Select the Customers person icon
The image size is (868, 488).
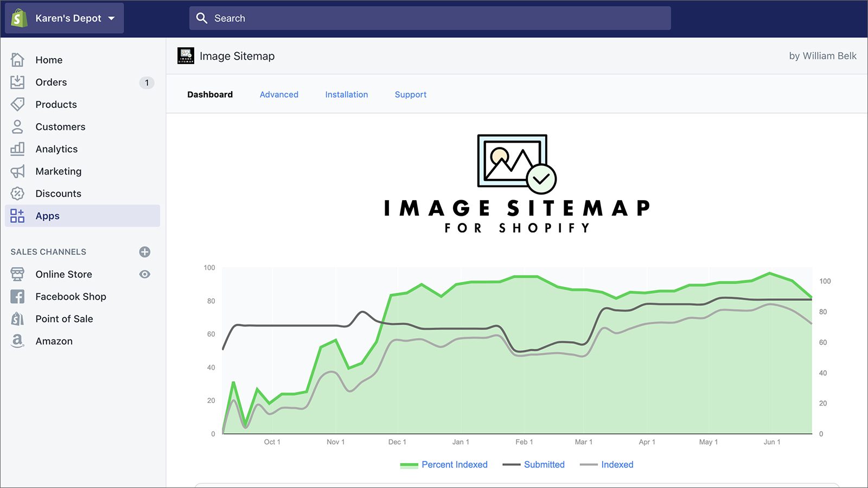pos(17,127)
